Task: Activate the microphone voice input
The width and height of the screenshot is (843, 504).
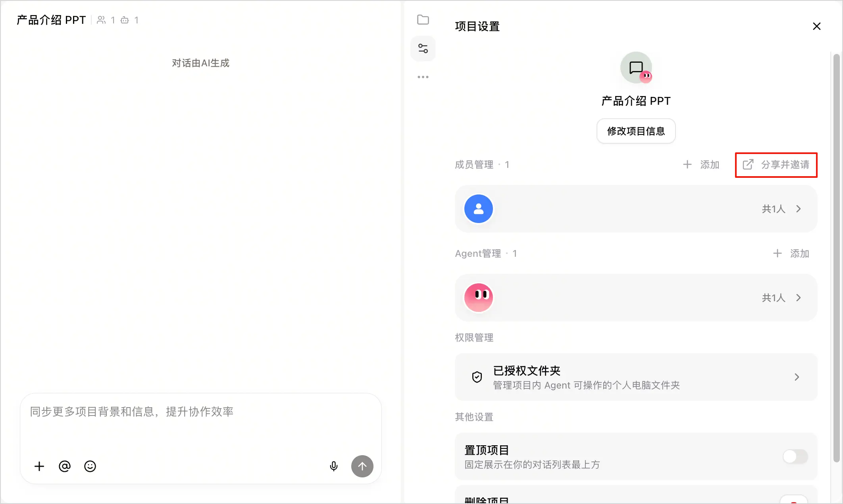Action: 334,466
